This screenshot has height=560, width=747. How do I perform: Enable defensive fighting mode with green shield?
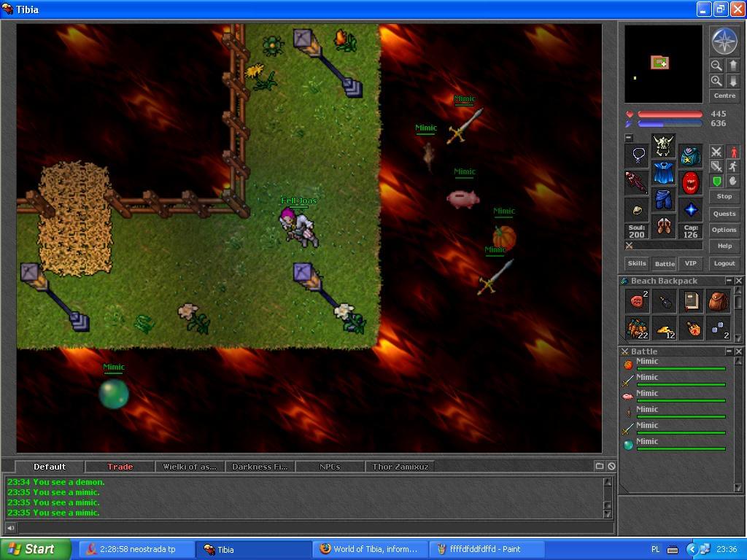pos(716,181)
